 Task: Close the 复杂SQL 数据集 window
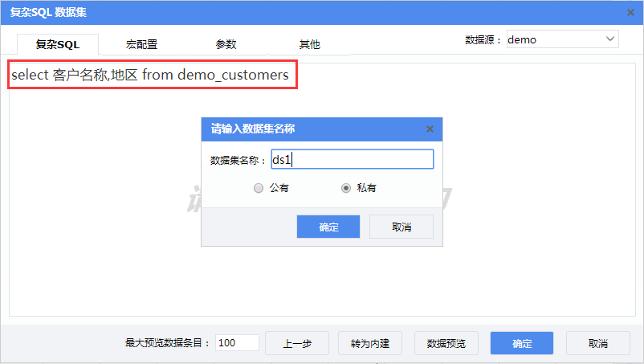(630, 11)
